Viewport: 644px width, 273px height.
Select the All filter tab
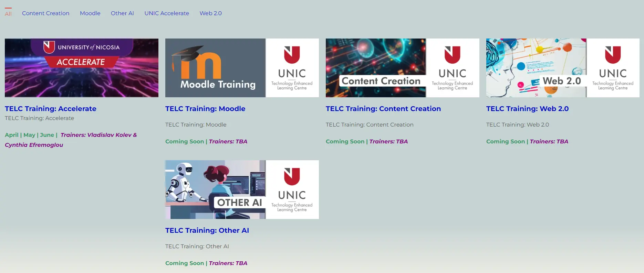pos(8,14)
